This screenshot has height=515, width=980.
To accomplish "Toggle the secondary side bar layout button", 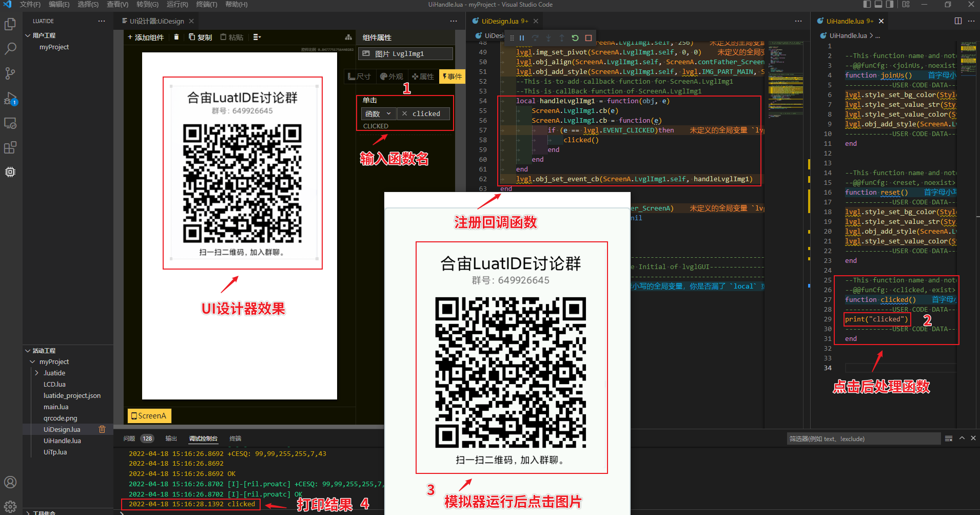I will [x=890, y=5].
